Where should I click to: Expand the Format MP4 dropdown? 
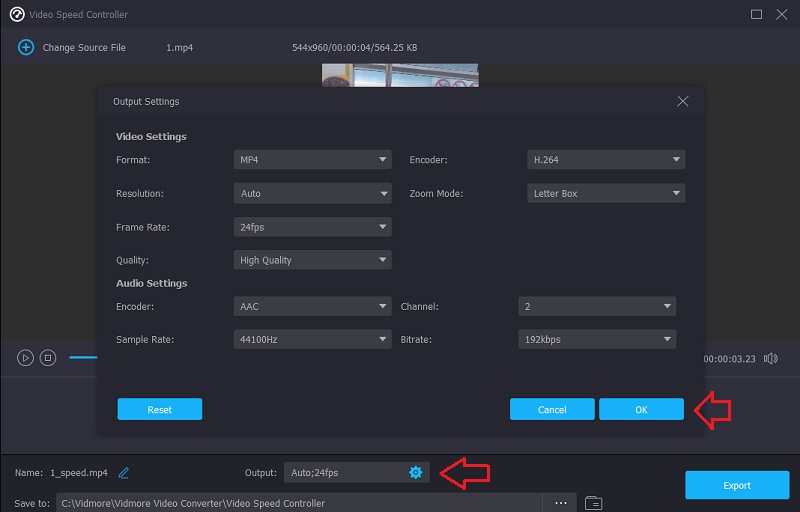tap(312, 160)
